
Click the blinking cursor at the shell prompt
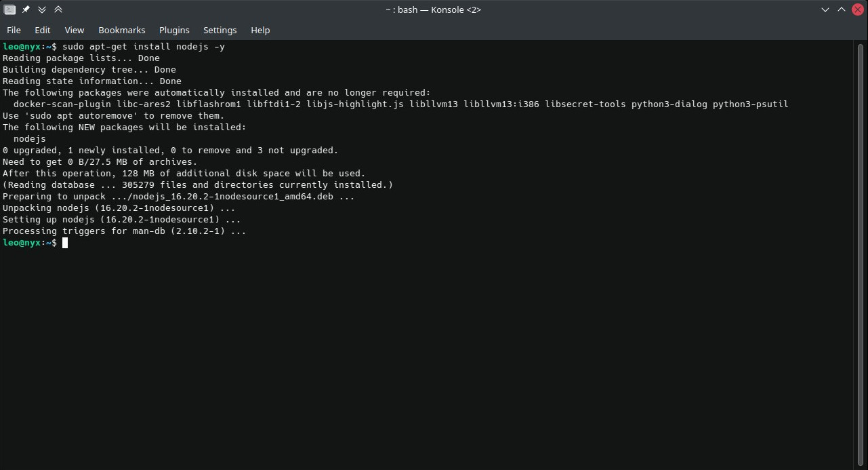pyautogui.click(x=65, y=243)
